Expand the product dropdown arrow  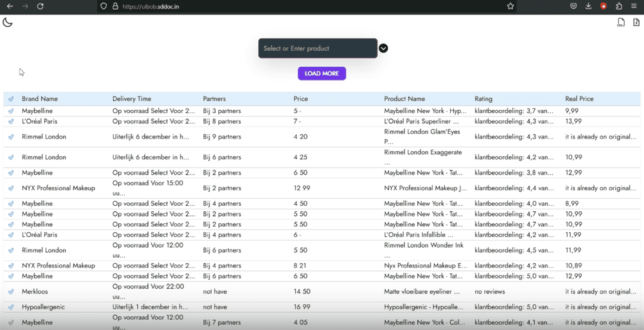pyautogui.click(x=383, y=48)
